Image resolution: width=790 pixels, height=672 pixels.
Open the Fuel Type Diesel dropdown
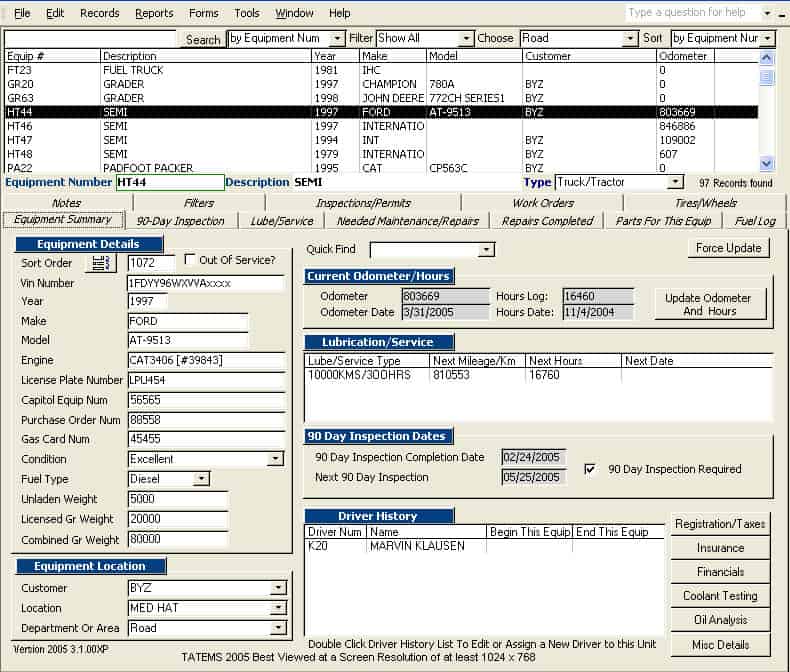201,479
